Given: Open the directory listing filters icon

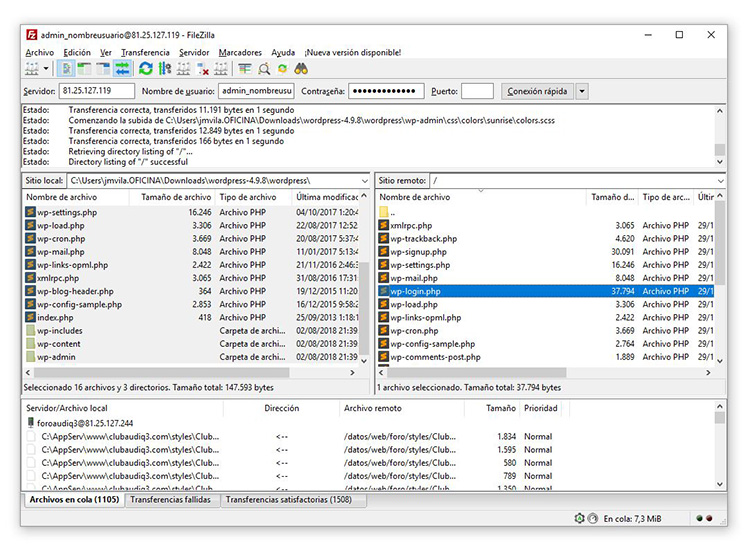Looking at the screenshot, I should pos(245,69).
